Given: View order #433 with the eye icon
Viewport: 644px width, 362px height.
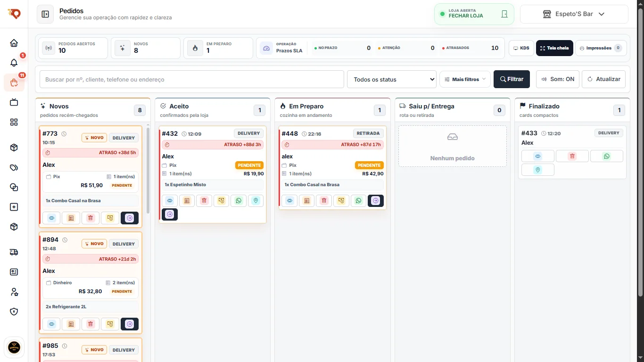Looking at the screenshot, I should (538, 156).
